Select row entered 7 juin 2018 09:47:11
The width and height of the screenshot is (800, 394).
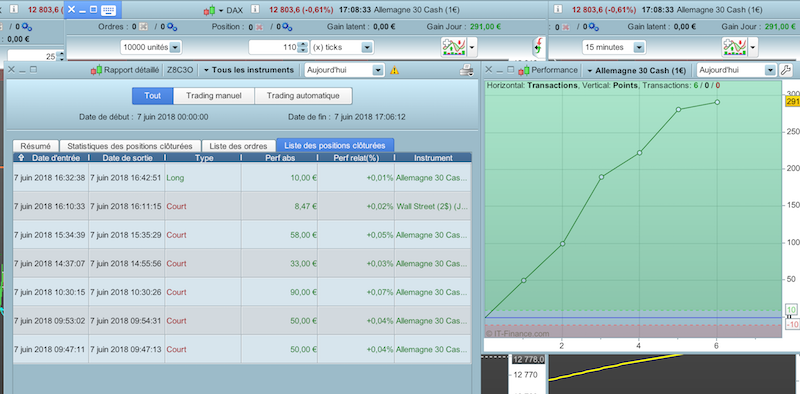(x=242, y=349)
